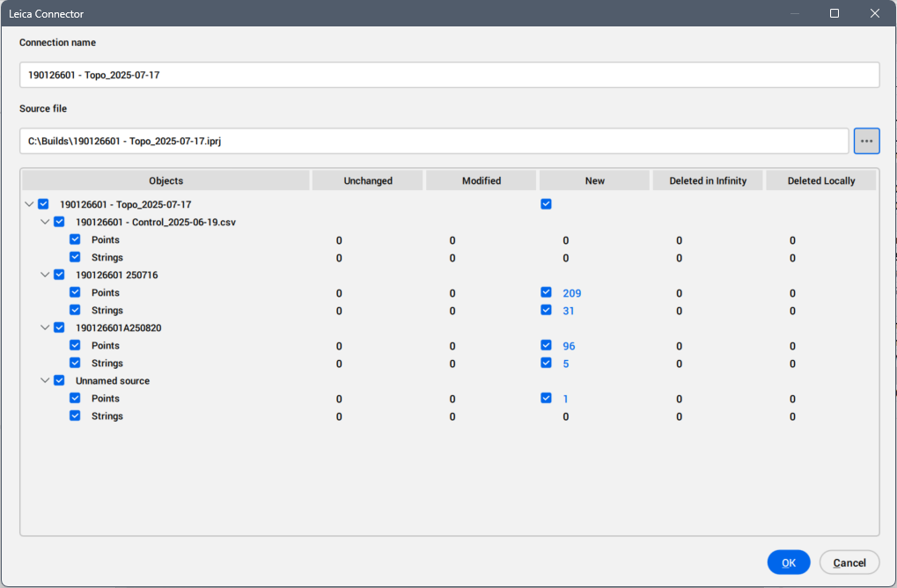Select the Modified column header
This screenshot has height=588, width=897.
[x=481, y=180]
